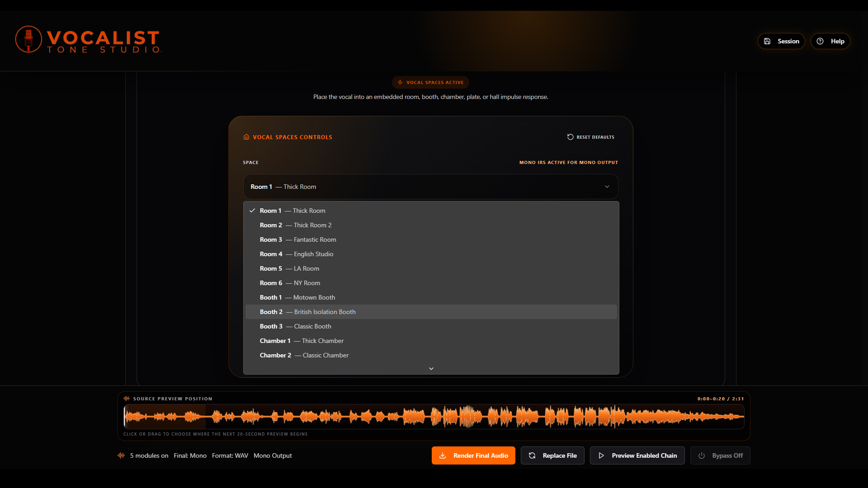
Task: Open the Space dropdown showing Room 1 Thick Room
Action: click(431, 187)
